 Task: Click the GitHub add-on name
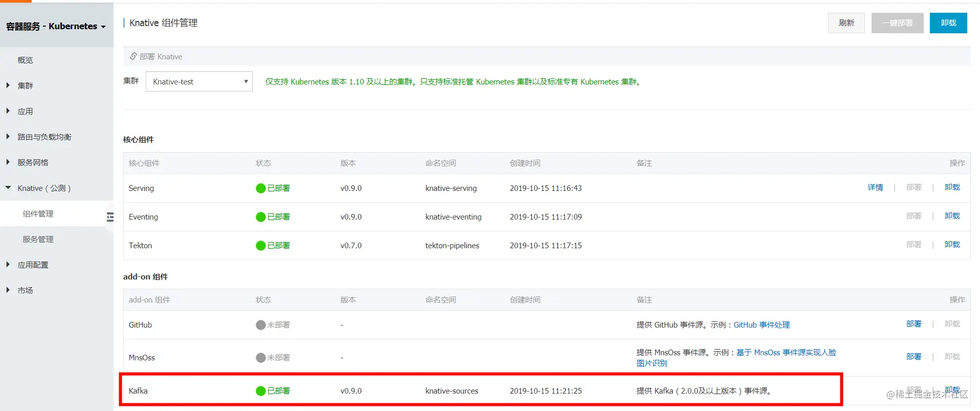[x=140, y=325]
